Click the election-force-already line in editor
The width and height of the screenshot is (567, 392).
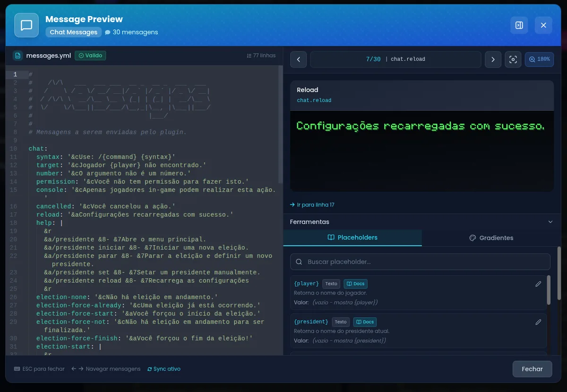pyautogui.click(x=148, y=306)
